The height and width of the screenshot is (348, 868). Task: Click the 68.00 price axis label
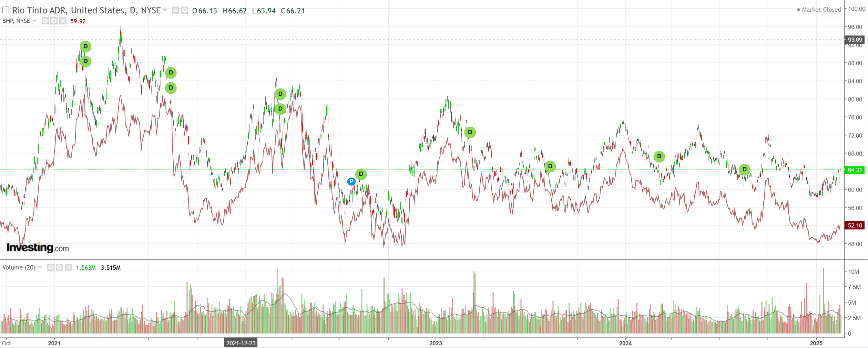point(855,154)
